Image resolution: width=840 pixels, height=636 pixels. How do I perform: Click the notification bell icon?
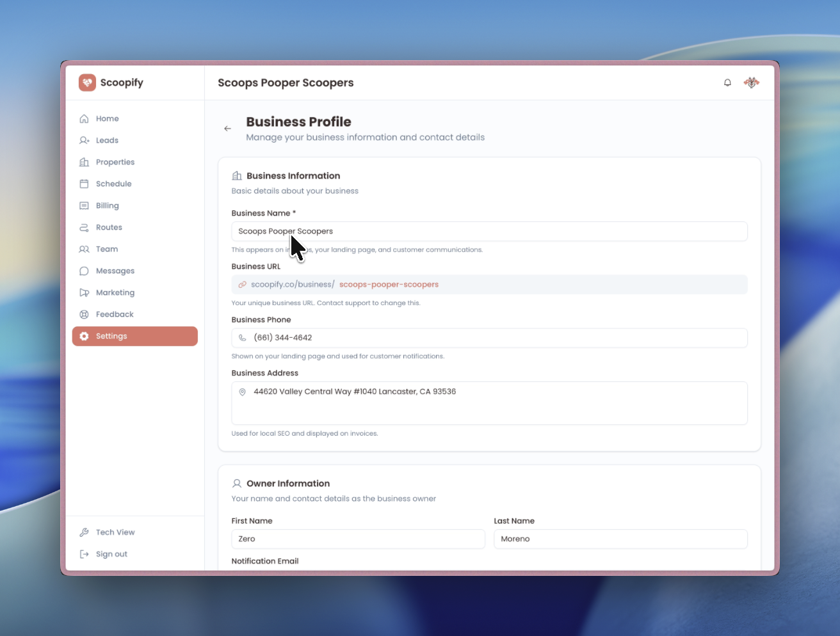[727, 83]
